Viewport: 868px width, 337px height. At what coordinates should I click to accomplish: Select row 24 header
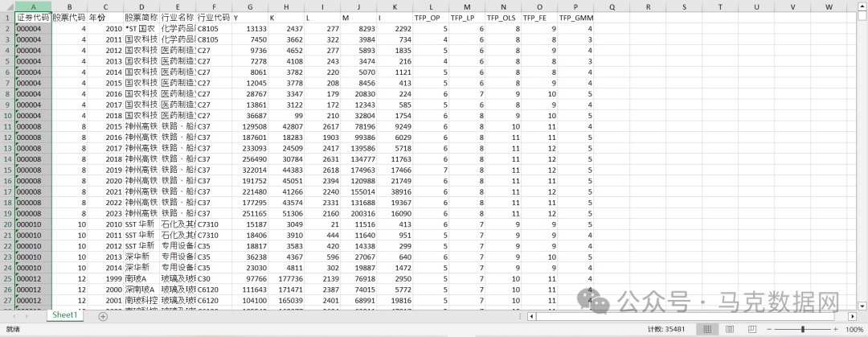pos(8,267)
